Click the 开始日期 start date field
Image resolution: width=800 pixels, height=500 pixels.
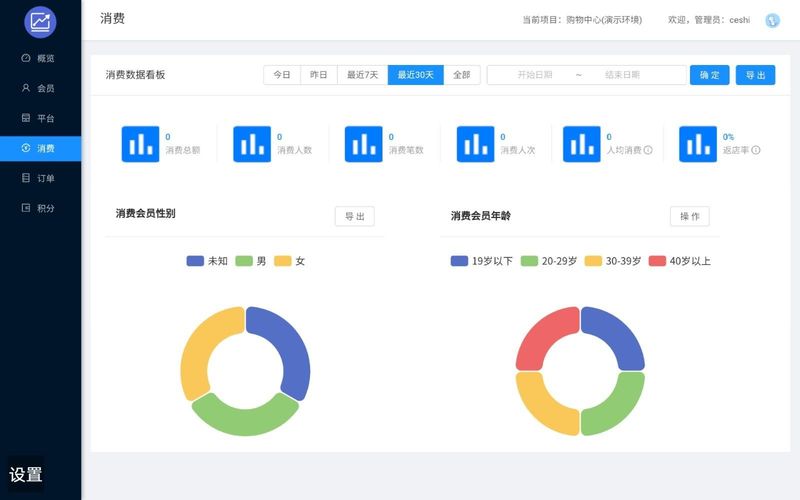[535, 75]
